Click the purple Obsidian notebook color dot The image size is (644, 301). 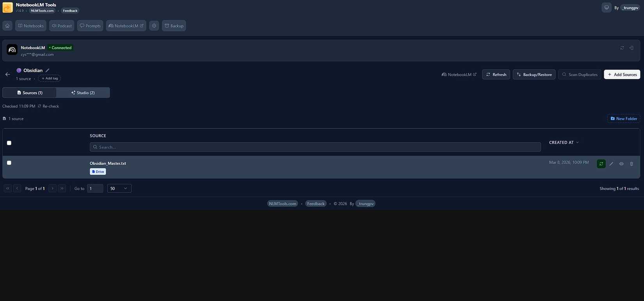tap(19, 71)
